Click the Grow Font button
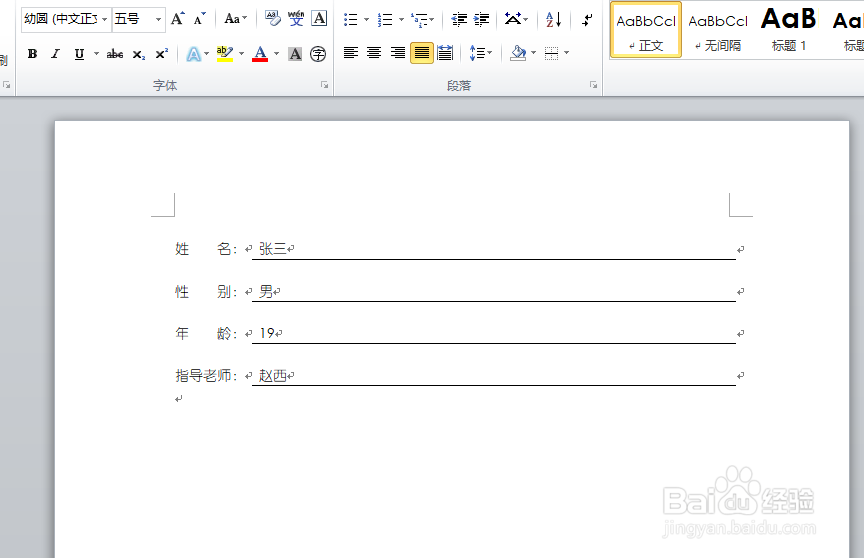 click(x=177, y=19)
